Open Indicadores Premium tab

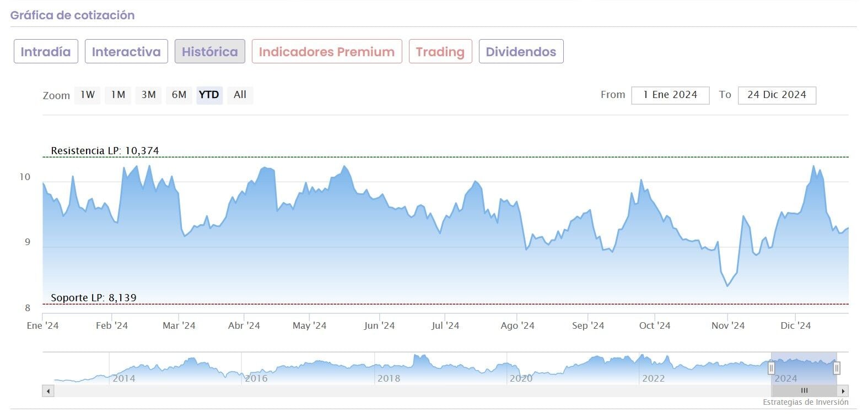click(327, 52)
